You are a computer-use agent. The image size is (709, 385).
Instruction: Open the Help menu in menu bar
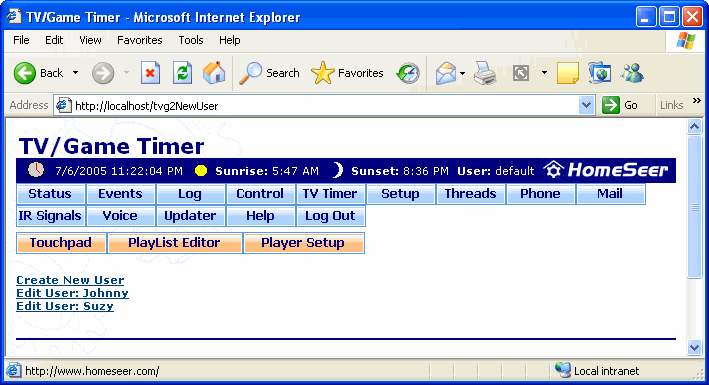(x=230, y=40)
